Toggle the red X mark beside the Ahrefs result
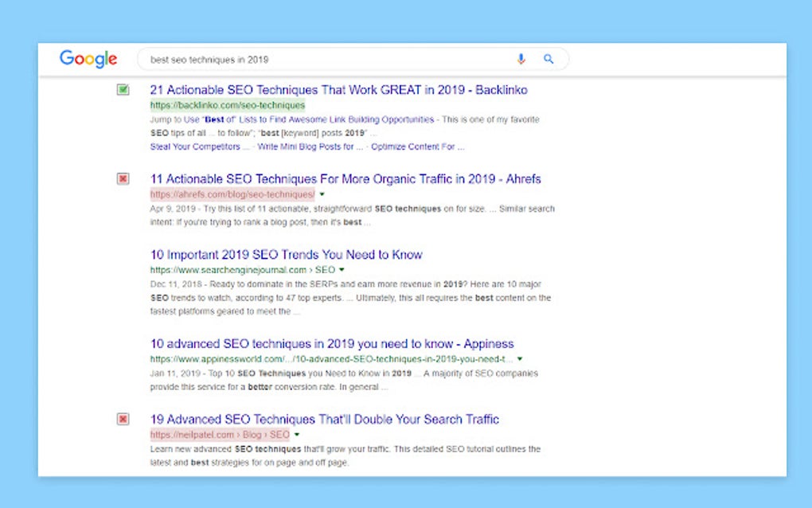812x508 pixels. click(x=123, y=178)
